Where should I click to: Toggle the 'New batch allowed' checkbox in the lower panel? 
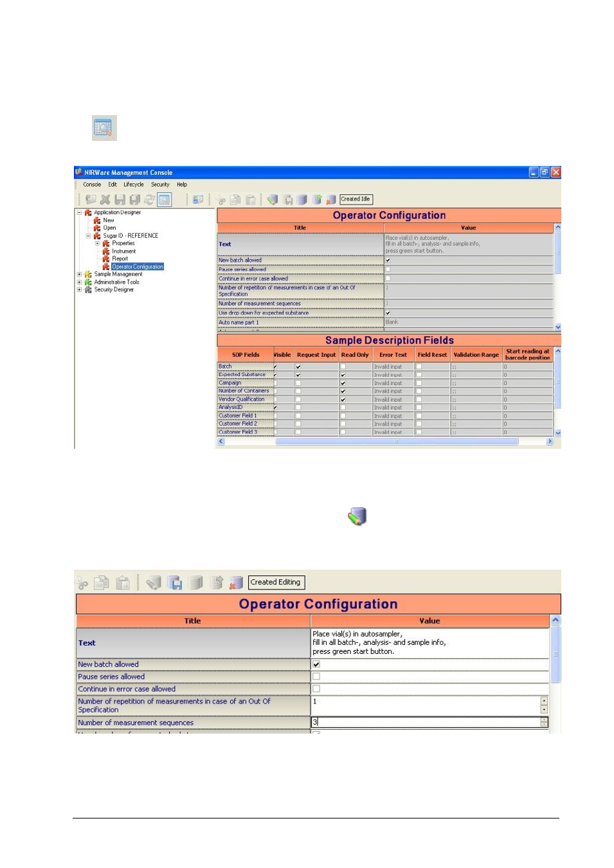click(316, 664)
